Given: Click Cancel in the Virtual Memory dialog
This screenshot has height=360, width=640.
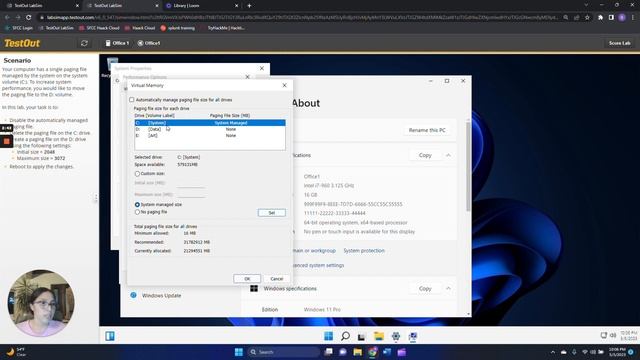Looking at the screenshot, I should tap(276, 278).
